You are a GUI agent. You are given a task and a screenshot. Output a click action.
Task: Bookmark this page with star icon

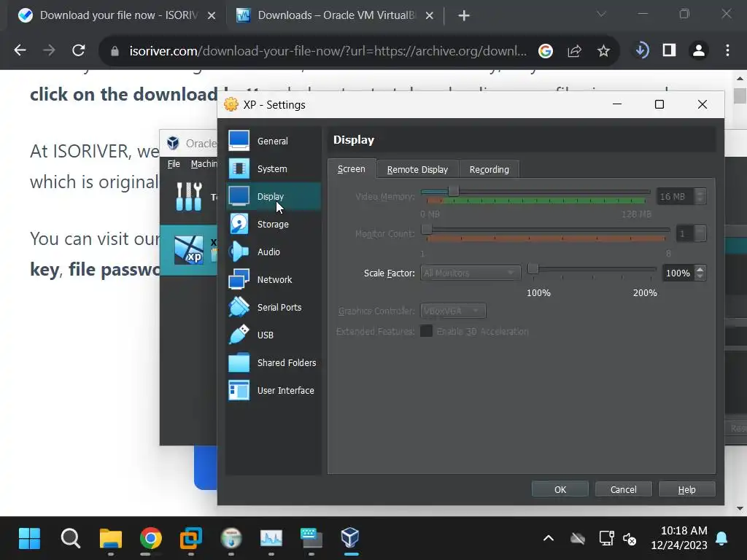[x=603, y=50]
